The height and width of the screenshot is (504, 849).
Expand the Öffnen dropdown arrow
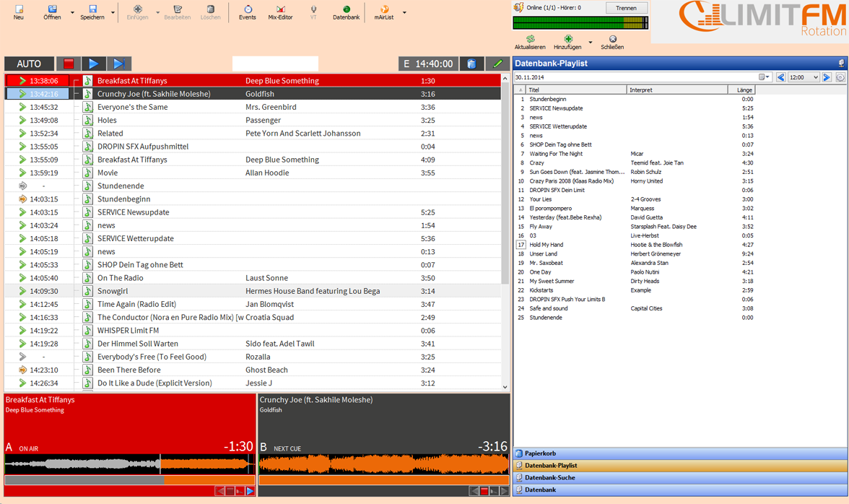[72, 13]
